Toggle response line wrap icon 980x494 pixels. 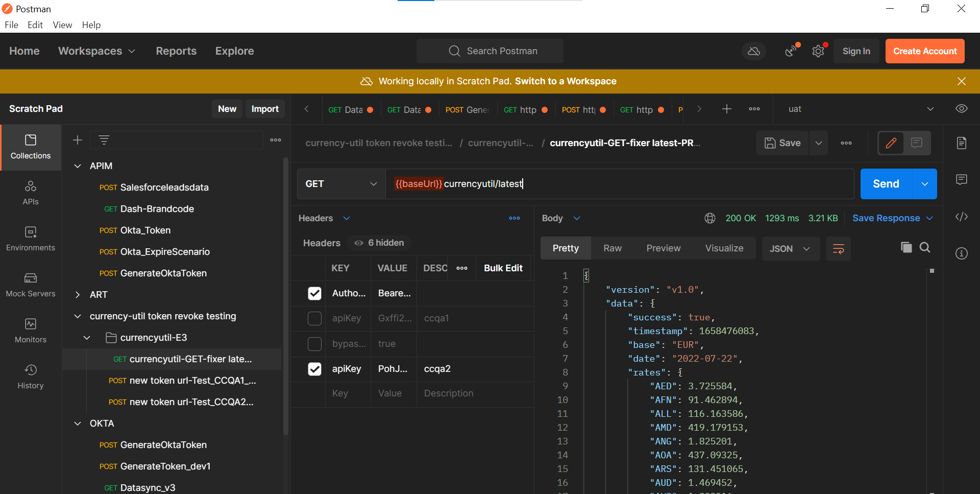click(x=839, y=249)
